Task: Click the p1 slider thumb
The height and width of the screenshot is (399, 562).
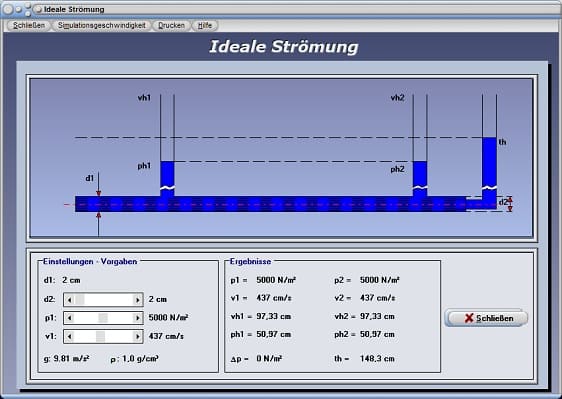Action: [103, 318]
